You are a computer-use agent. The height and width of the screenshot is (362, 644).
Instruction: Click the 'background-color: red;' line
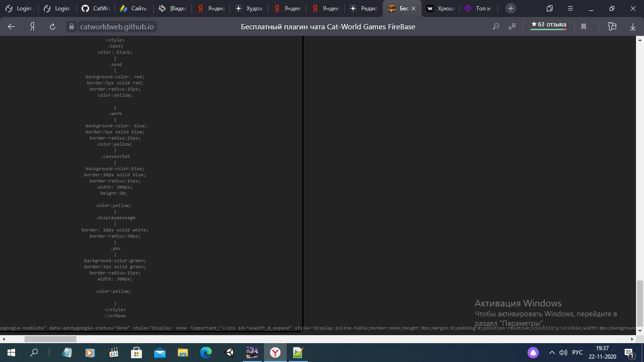coord(115,77)
